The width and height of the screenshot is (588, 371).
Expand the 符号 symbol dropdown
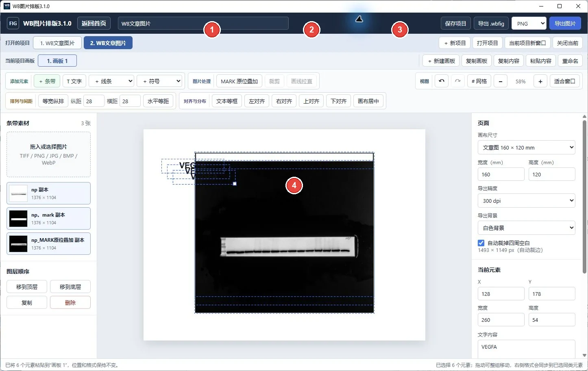(159, 81)
